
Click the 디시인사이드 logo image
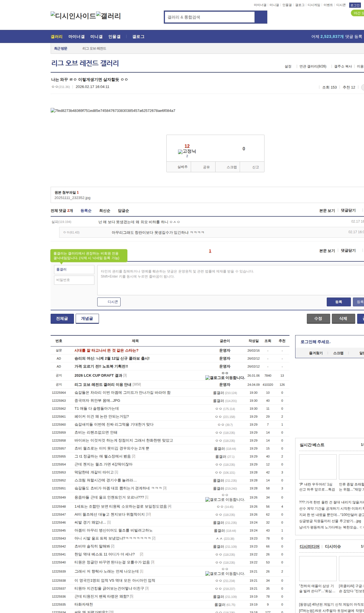[73, 16]
